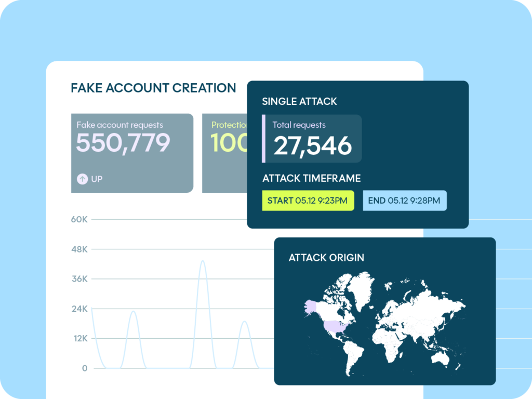
Task: Toggle the START 05.12 9:23PM badge
Action: [x=308, y=201]
